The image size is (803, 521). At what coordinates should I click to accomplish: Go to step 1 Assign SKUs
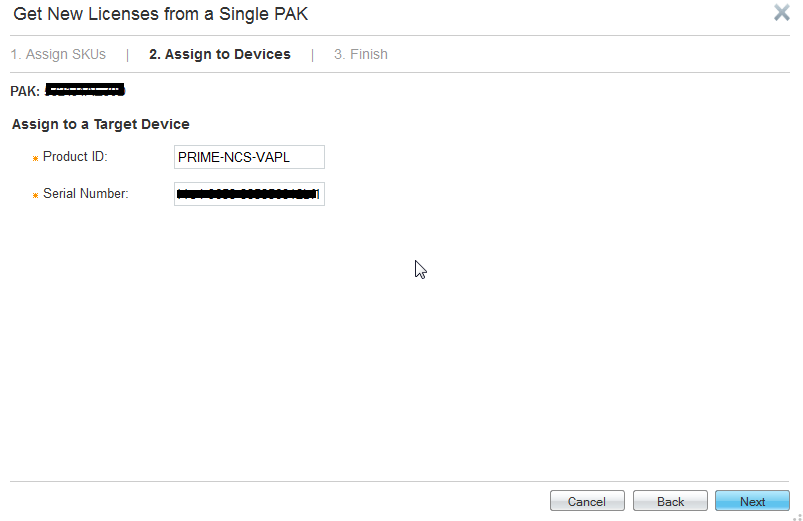[x=58, y=54]
